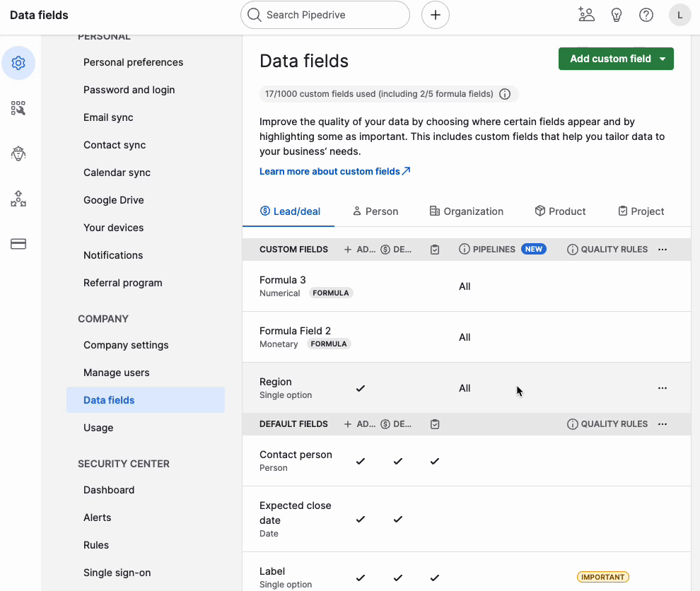Click the IMPORTANT badge on Label field
Viewport: 700px width, 591px height.
(602, 577)
